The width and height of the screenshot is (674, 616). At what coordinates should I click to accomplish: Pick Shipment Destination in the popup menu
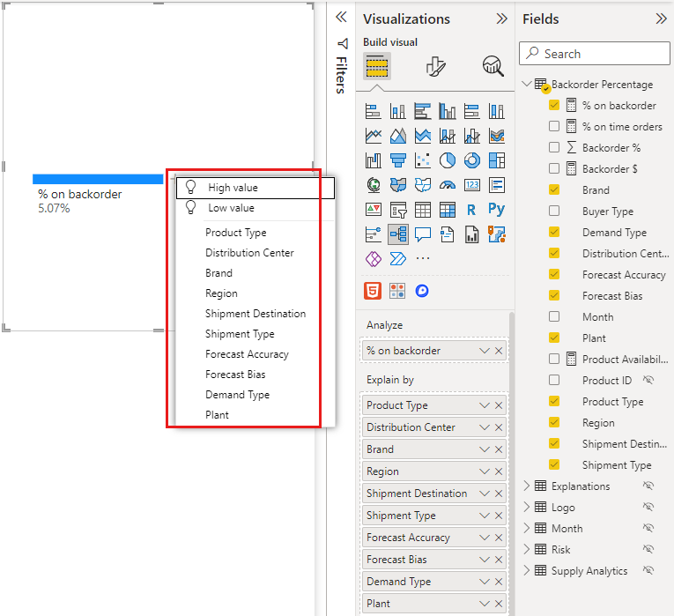coord(256,314)
